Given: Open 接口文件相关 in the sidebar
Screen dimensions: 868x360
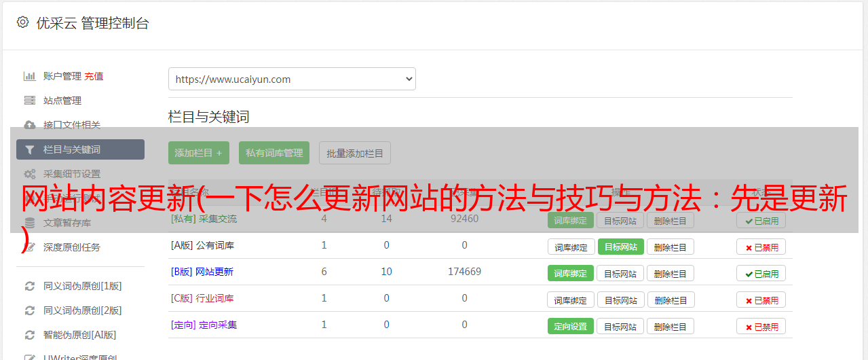Looking at the screenshot, I should (x=72, y=125).
